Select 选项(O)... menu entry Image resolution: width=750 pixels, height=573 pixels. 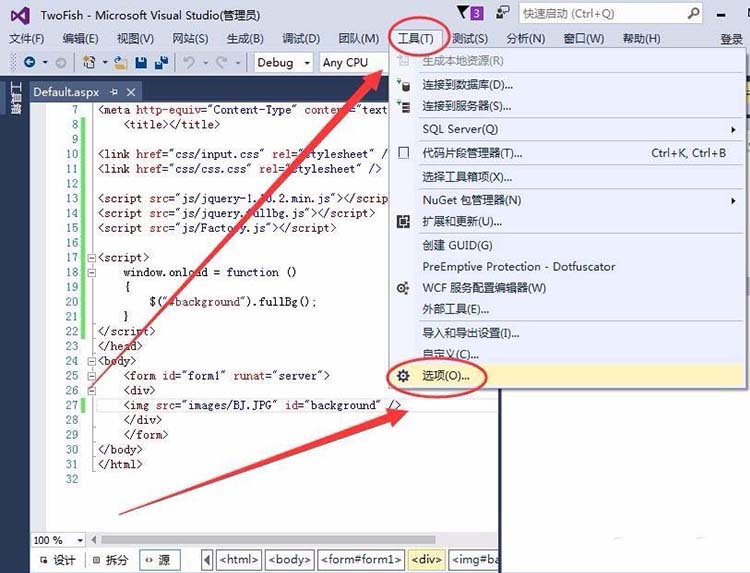(x=567, y=376)
